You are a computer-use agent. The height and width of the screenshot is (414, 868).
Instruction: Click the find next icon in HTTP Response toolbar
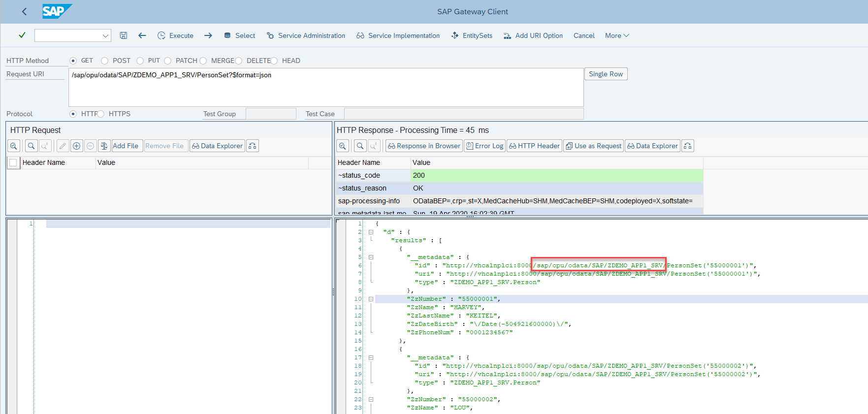(x=374, y=146)
